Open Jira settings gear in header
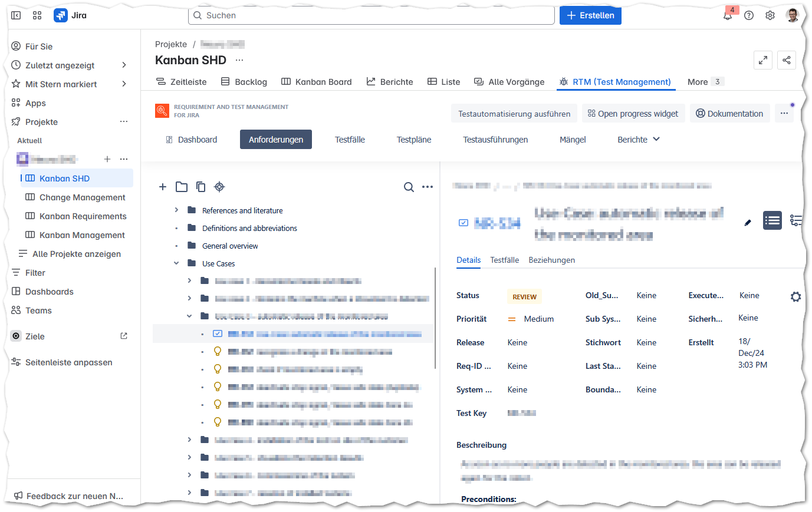This screenshot has width=812, height=512. click(x=770, y=15)
